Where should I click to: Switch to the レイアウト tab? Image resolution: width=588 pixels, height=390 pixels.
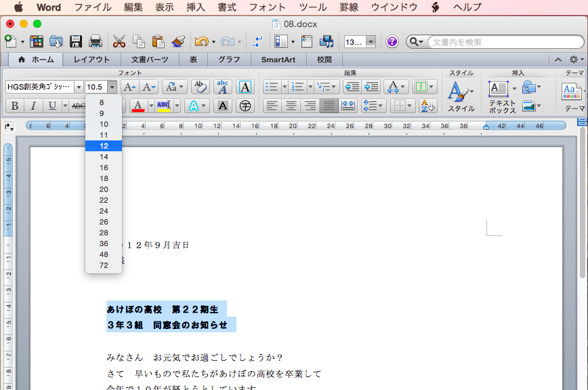(91, 60)
